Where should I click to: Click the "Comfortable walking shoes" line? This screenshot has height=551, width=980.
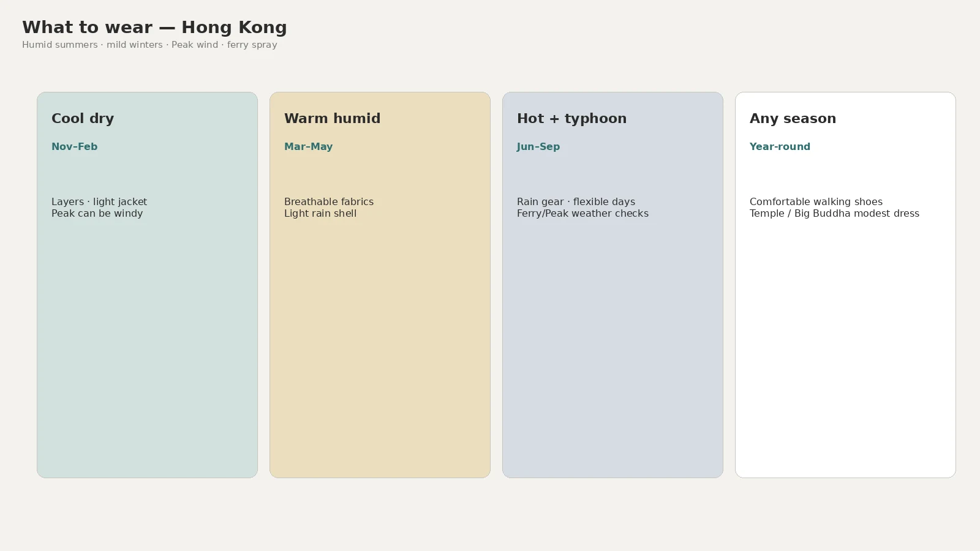click(816, 201)
